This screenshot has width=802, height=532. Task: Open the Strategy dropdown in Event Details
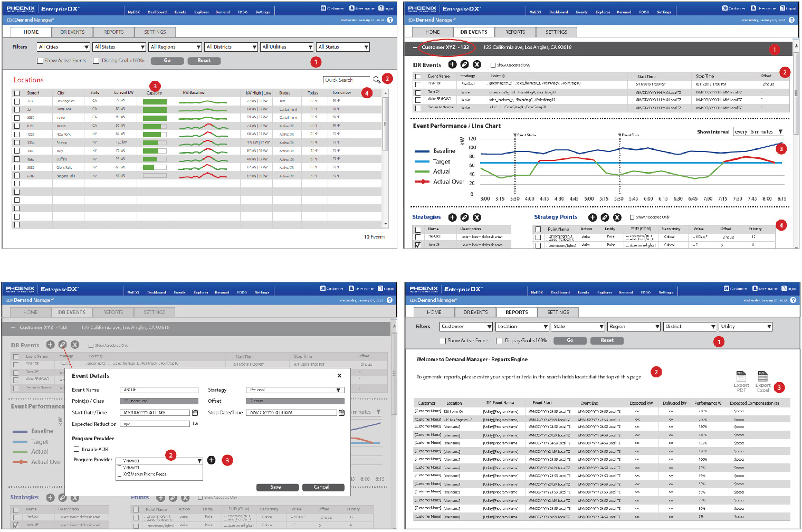[294, 390]
